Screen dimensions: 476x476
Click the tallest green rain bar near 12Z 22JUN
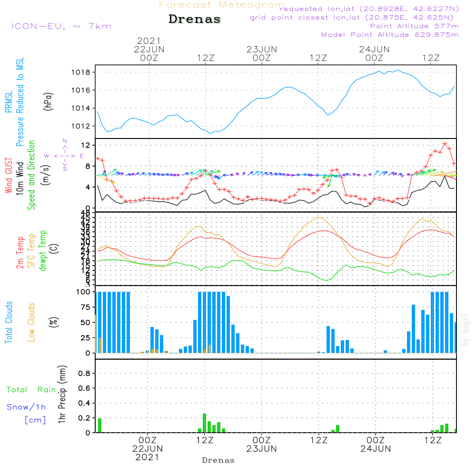point(204,423)
